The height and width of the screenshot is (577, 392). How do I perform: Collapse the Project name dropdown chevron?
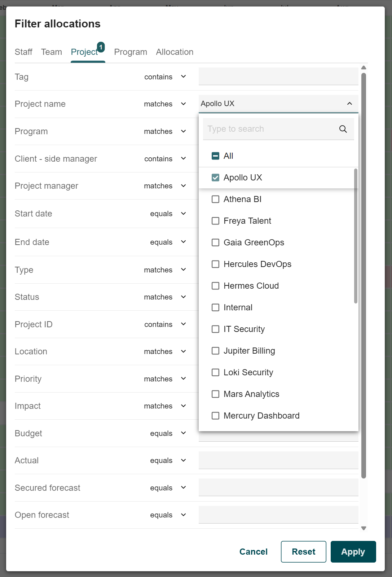point(349,104)
